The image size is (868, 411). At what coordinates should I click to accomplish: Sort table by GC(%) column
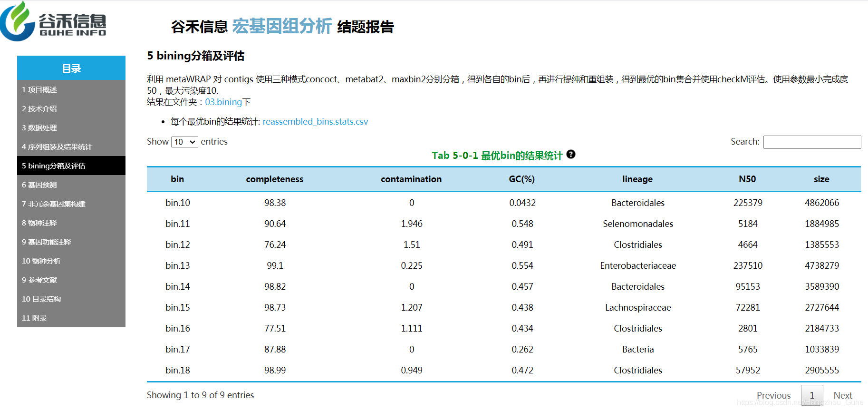pyautogui.click(x=522, y=179)
